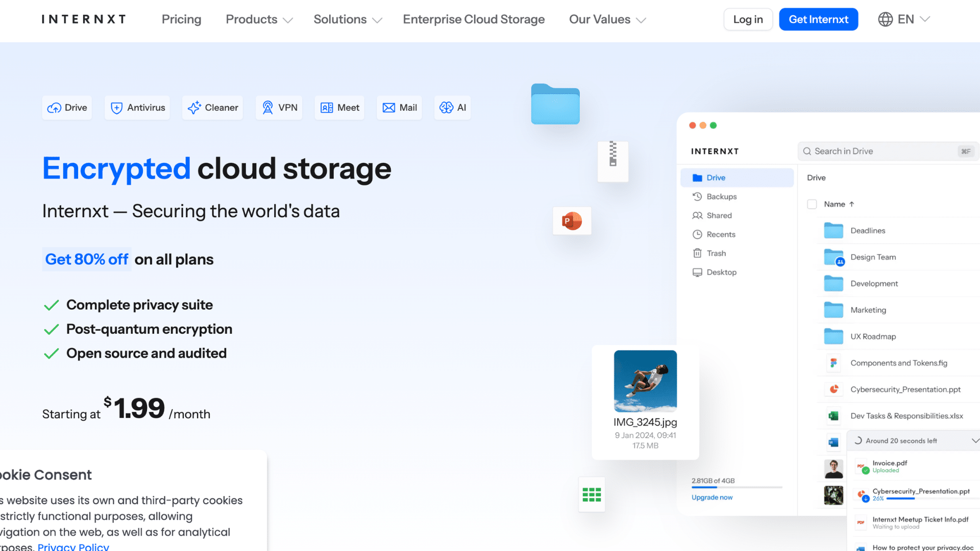Click the 2.81GB of 4GB storage bar
This screenshot has width=980, height=551.
pyautogui.click(x=737, y=487)
